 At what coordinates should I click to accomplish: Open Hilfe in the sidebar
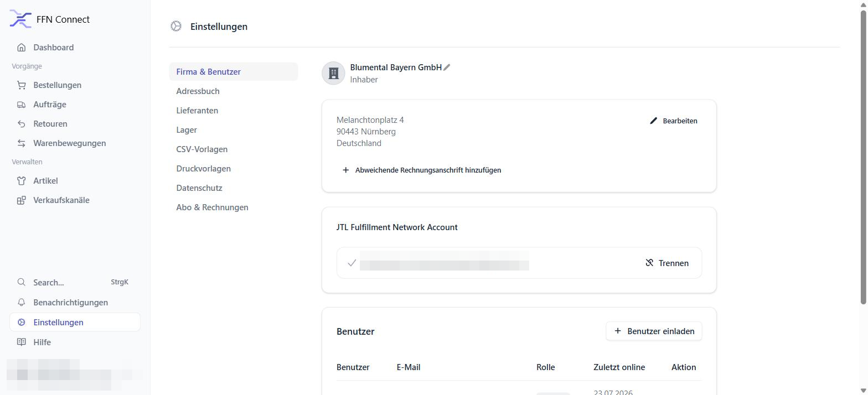pyautogui.click(x=75, y=342)
